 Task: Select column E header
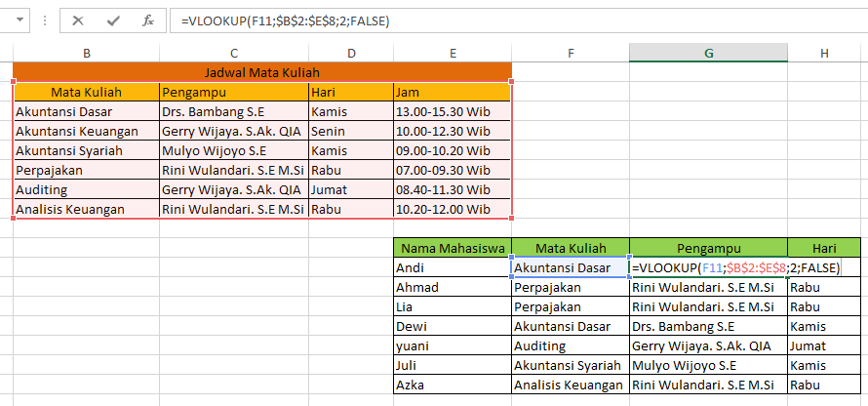pyautogui.click(x=453, y=53)
